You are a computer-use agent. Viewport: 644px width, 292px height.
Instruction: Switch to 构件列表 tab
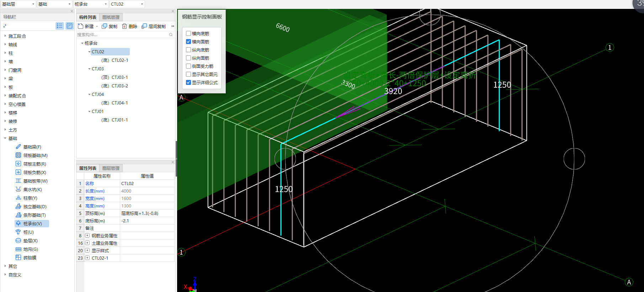pos(88,17)
